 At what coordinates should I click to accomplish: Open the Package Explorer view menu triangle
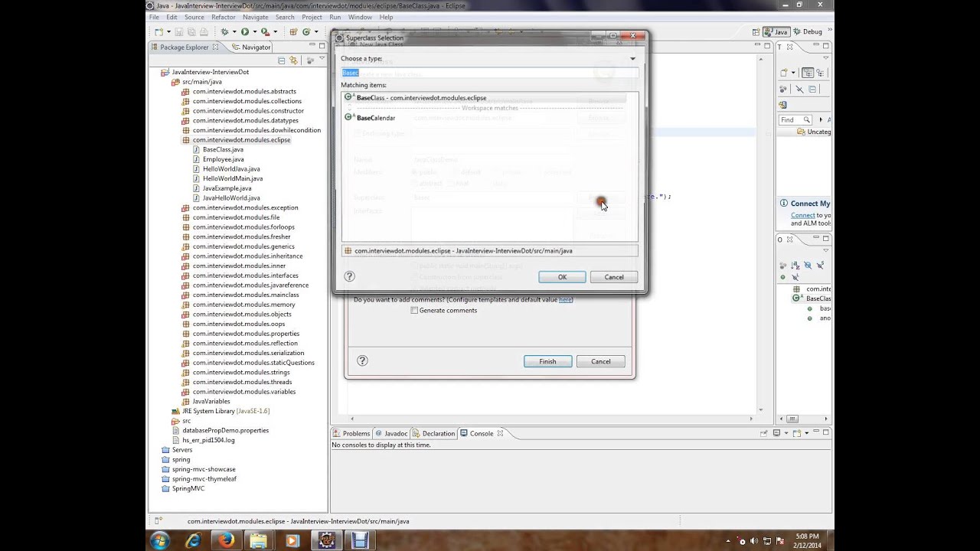click(322, 59)
